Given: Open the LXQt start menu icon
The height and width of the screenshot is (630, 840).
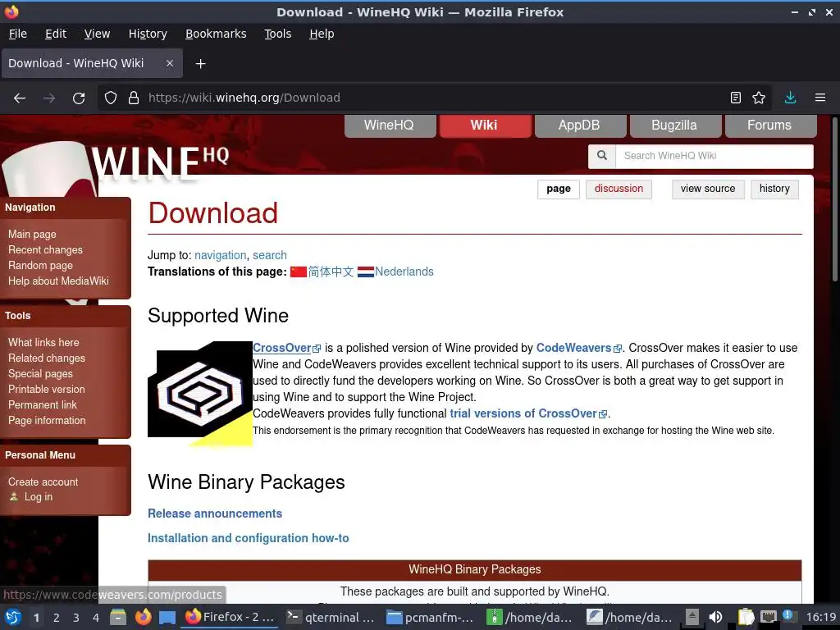Looking at the screenshot, I should click(x=13, y=617).
